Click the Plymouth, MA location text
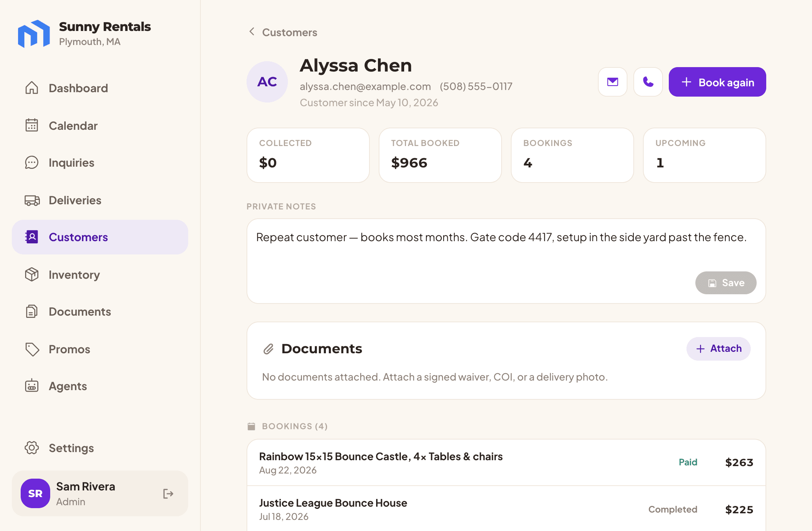Viewport: 812px width, 531px height. 90,42
